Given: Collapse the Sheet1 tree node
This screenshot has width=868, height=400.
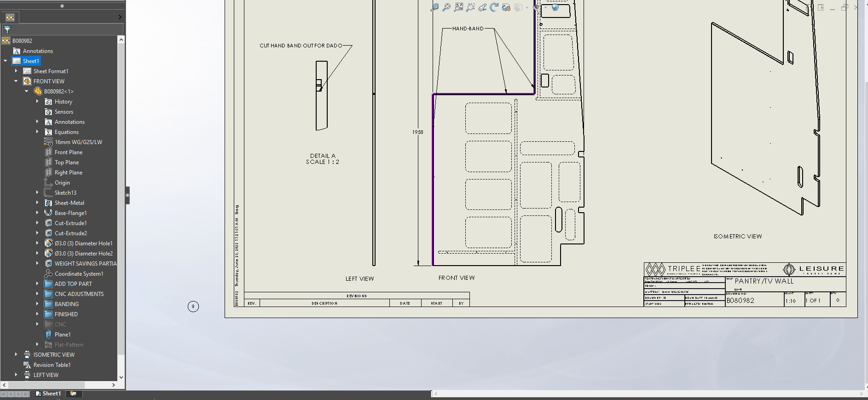Looking at the screenshot, I should (x=6, y=61).
